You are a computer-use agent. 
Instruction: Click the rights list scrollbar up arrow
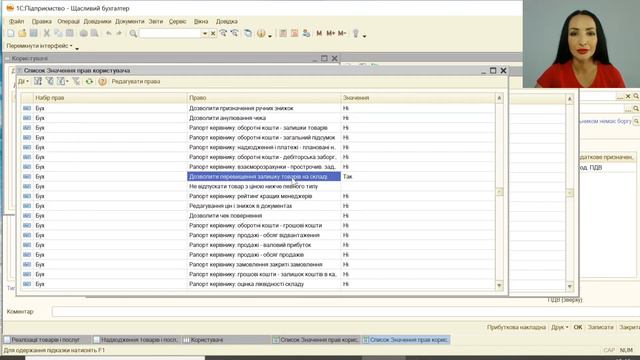(499, 98)
